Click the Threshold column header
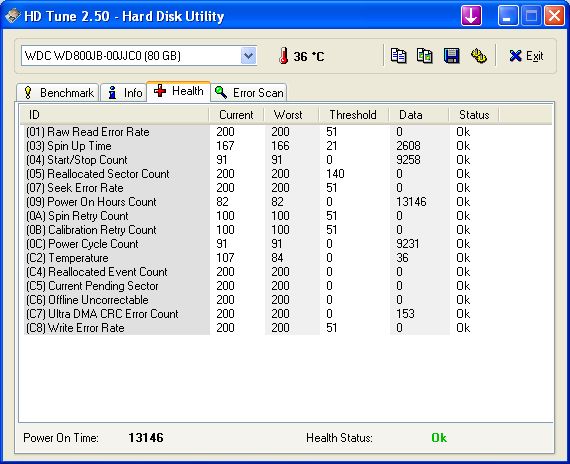The image size is (570, 464). tap(353, 115)
